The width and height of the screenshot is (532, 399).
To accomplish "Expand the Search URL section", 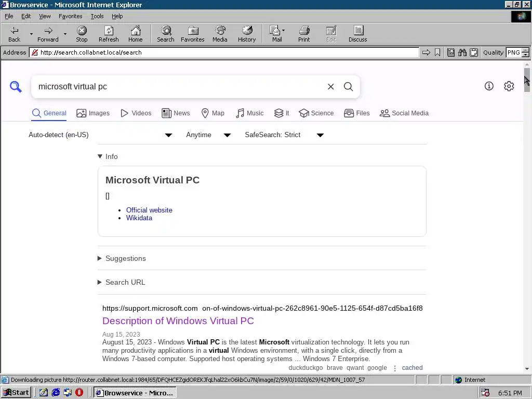I will coord(122,282).
